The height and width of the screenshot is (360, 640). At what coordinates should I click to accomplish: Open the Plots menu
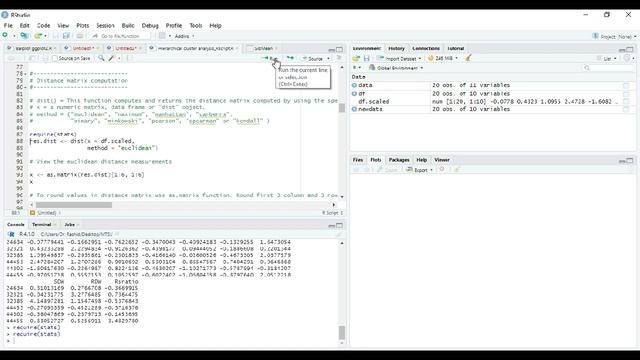tap(82, 25)
